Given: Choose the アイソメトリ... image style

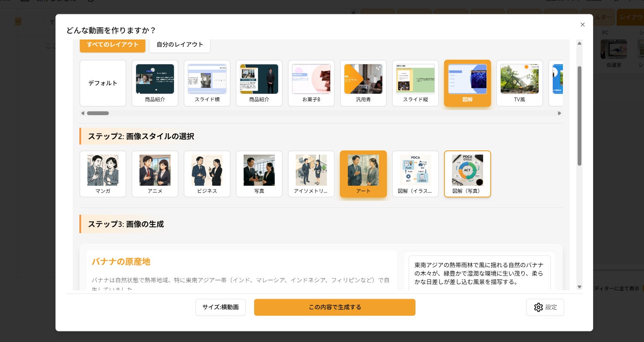Looking at the screenshot, I should click(x=311, y=174).
